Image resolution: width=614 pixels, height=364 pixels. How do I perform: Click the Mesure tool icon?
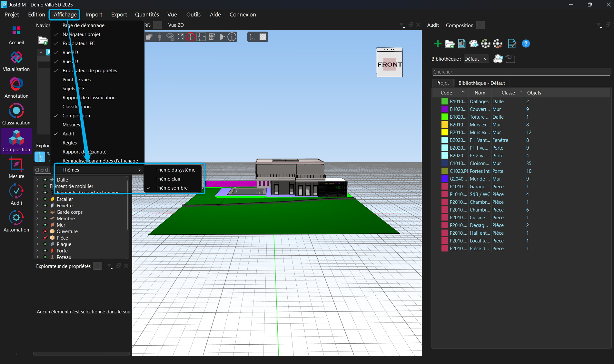click(x=16, y=165)
